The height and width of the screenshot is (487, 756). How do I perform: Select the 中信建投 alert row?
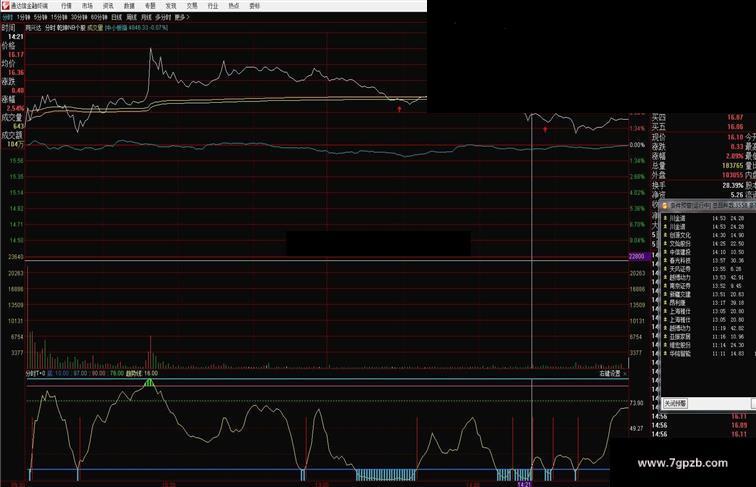709,252
